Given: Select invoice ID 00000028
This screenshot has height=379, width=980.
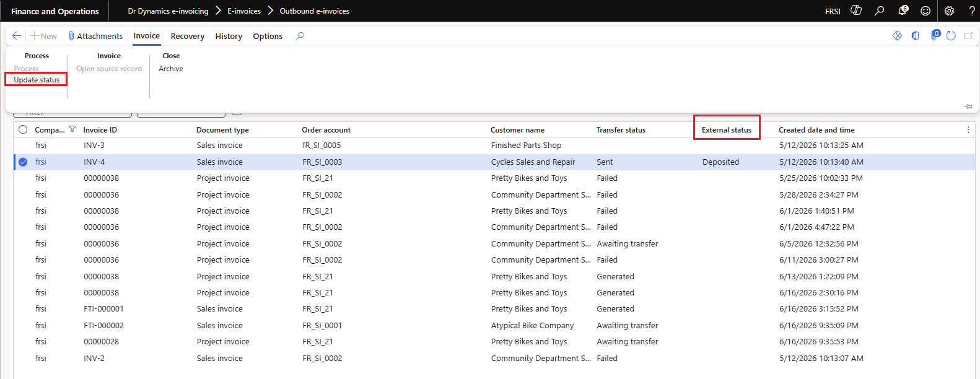Looking at the screenshot, I should point(101,341).
